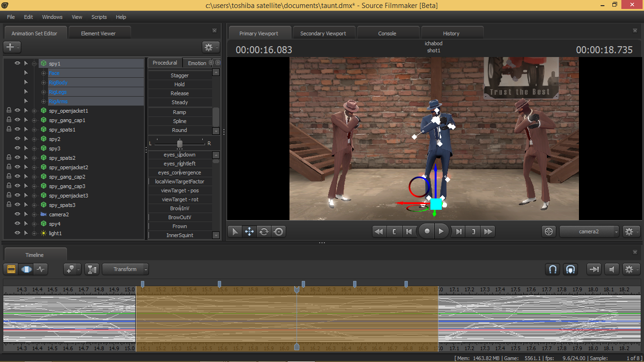The height and width of the screenshot is (362, 644).
Task: Click the Spline procedural preset
Action: pyautogui.click(x=180, y=121)
